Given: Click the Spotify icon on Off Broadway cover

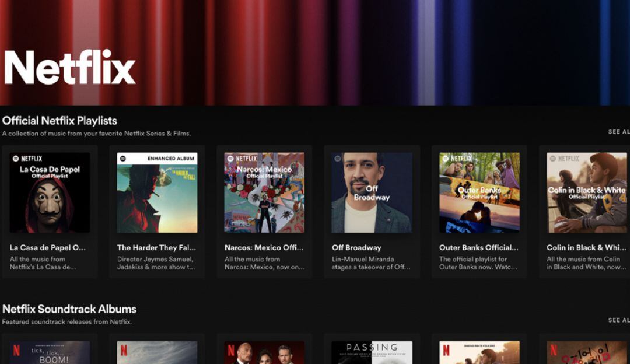Looking at the screenshot, I should [x=339, y=157].
